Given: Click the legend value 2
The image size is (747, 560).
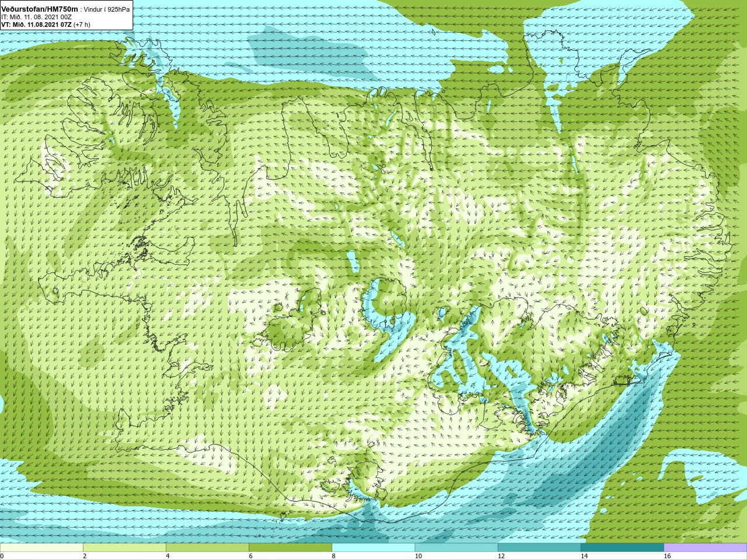Looking at the screenshot, I should (85, 556).
